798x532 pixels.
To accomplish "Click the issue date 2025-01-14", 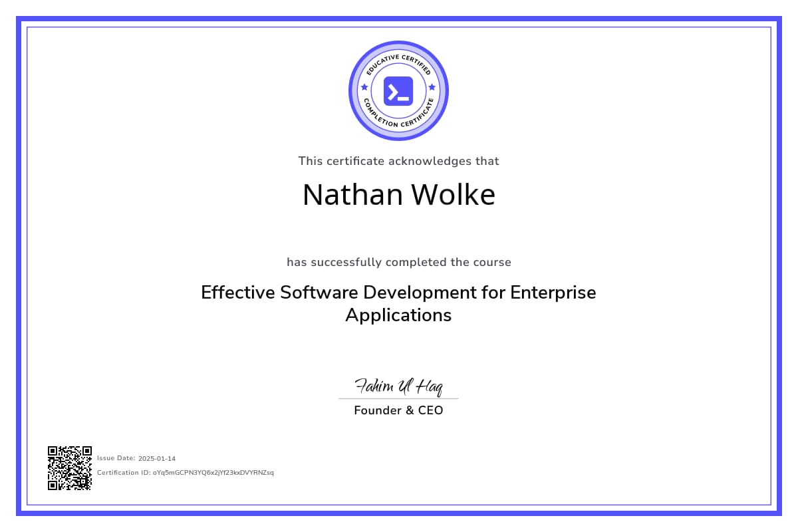I will click(x=157, y=458).
